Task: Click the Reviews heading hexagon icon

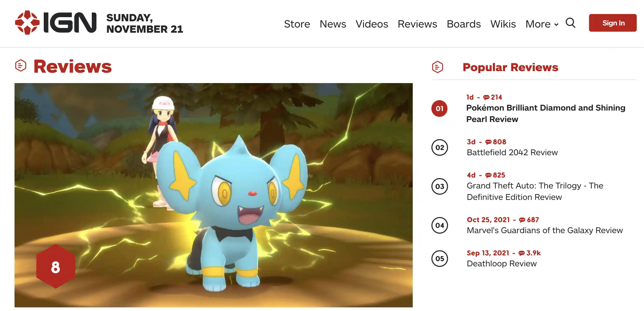Action: 21,66
